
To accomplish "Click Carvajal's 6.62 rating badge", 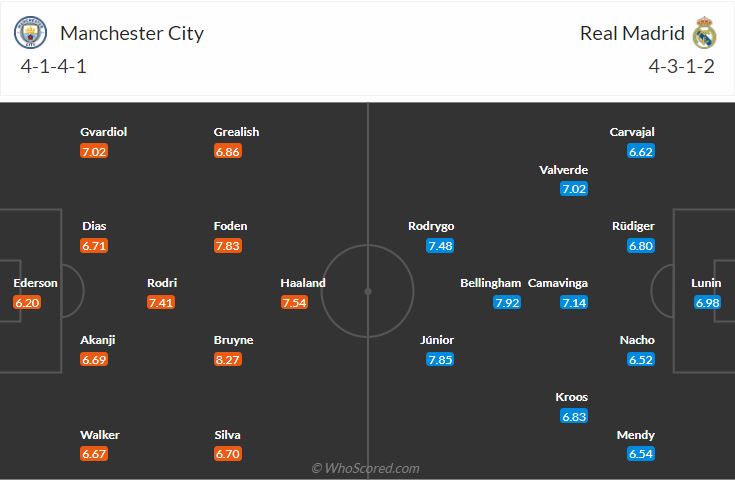I will tap(641, 151).
